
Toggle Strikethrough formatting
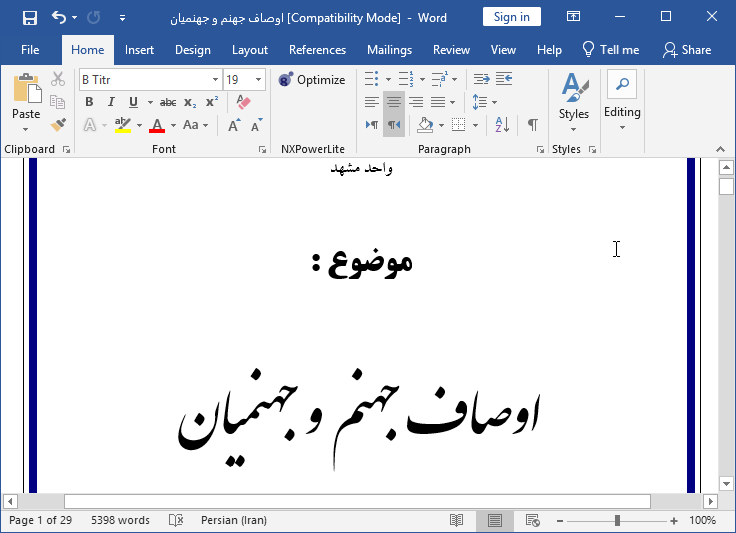(x=168, y=102)
